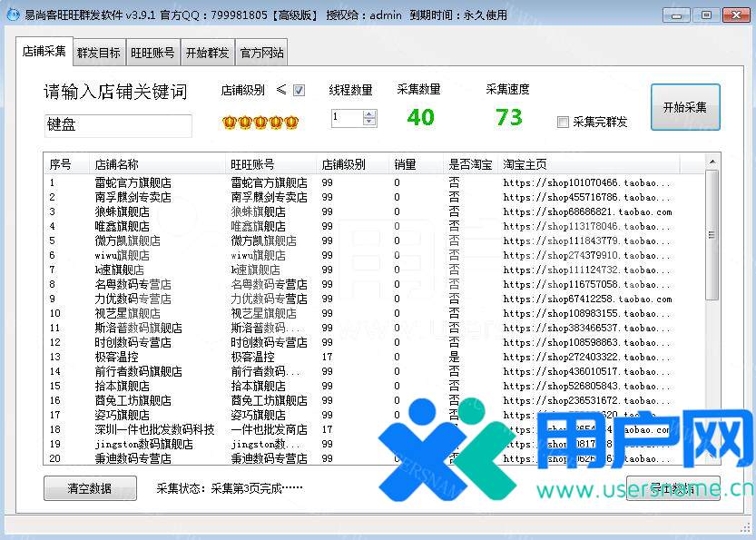
Task: Switch to the 店铺采集 tab
Action: [44, 51]
